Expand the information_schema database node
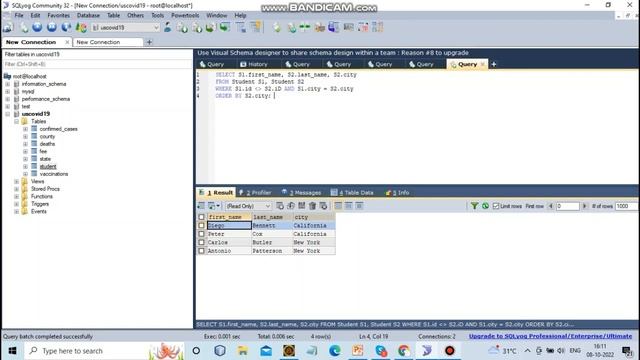Viewport: 640px width, 360px height. pyautogui.click(x=8, y=84)
